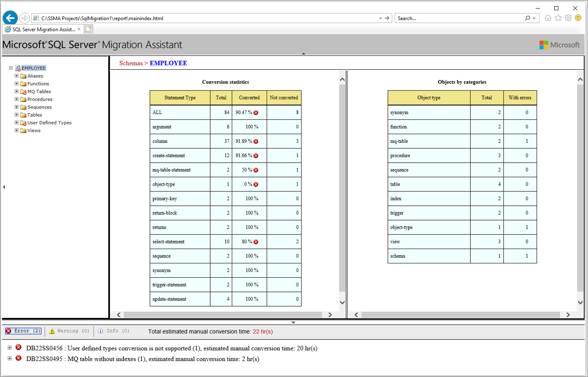The image size is (588, 377).
Task: Refresh the page with the refresh icon
Action: pyautogui.click(x=386, y=18)
